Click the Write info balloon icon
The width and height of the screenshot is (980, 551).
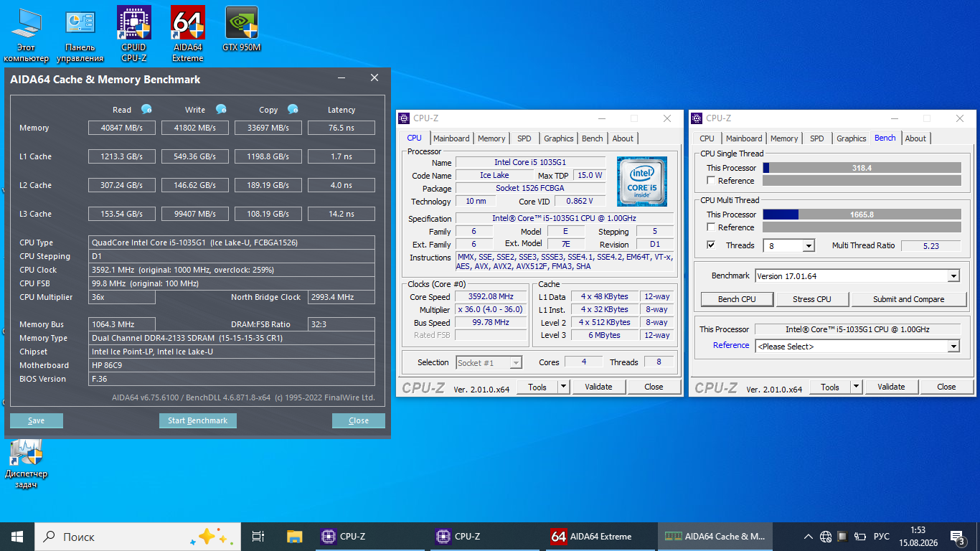click(221, 109)
